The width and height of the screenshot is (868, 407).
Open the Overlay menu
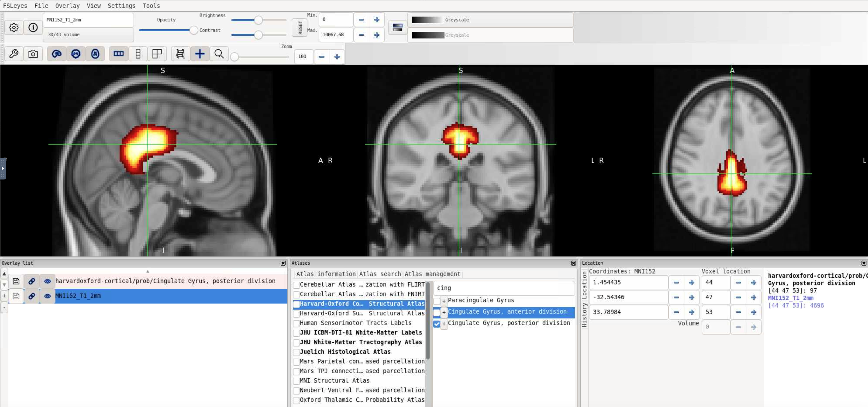[67, 6]
